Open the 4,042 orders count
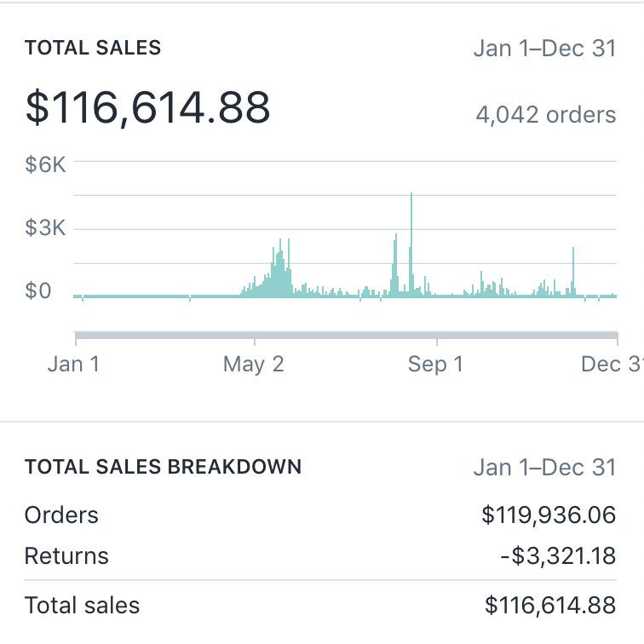 [545, 114]
